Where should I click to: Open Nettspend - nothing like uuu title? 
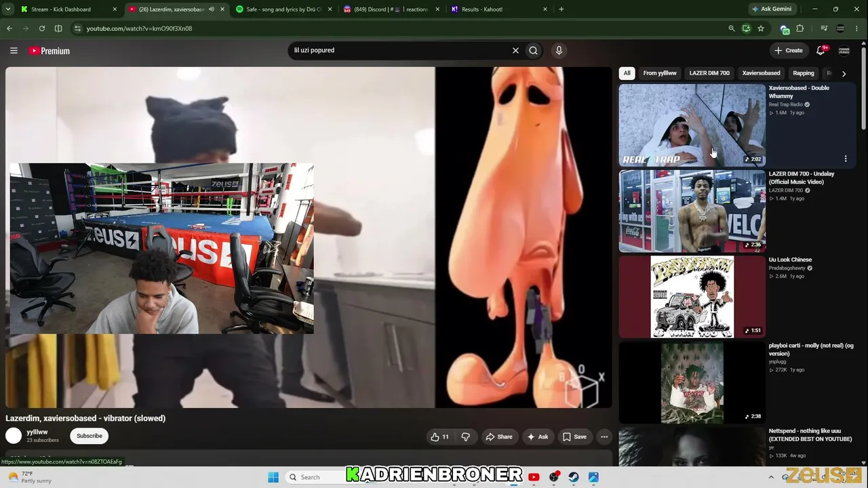tap(810, 435)
